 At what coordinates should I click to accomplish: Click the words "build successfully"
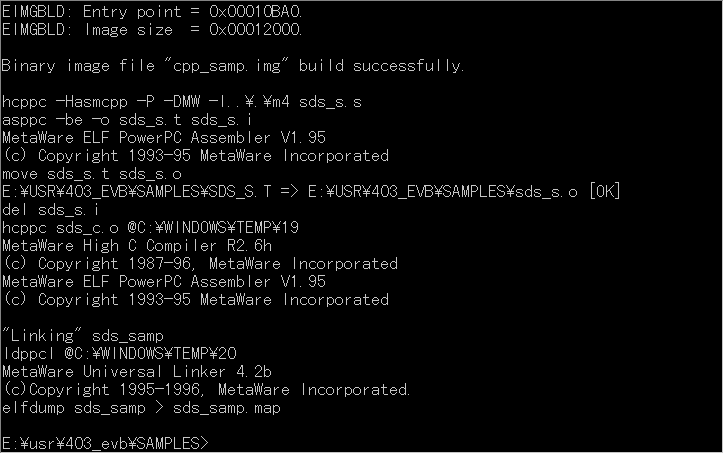pyautogui.click(x=380, y=66)
